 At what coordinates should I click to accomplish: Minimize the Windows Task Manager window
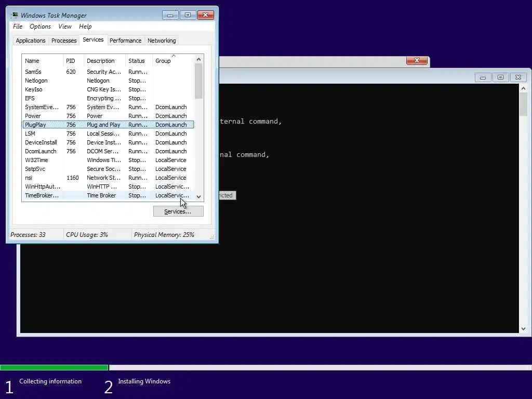(170, 15)
